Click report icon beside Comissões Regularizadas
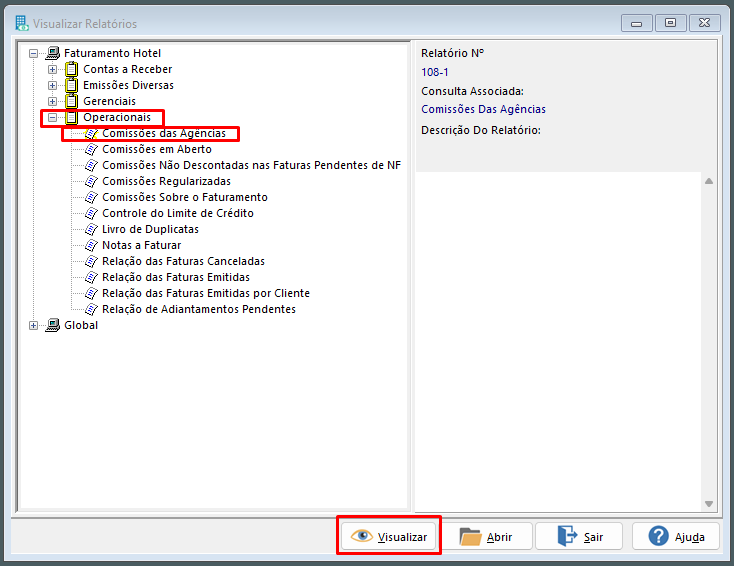The width and height of the screenshot is (734, 566). coord(91,181)
